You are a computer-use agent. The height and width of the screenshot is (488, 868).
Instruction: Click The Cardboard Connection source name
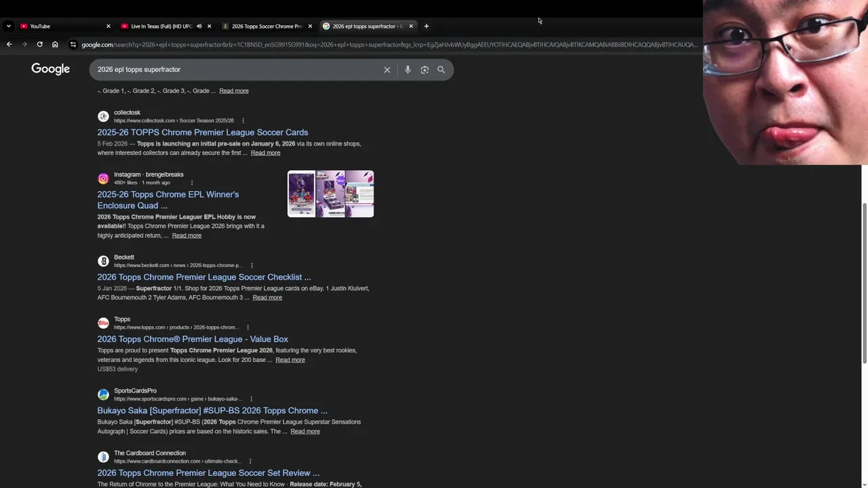150,453
